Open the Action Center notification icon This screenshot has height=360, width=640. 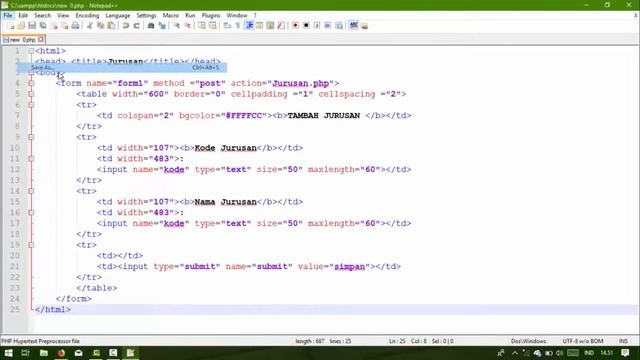coord(625,353)
